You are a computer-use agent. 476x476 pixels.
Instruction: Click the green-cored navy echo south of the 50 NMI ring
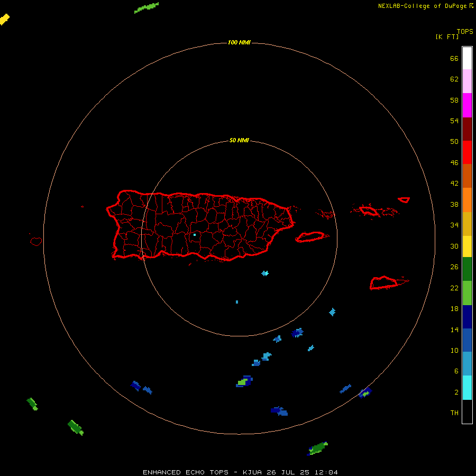click(x=244, y=381)
